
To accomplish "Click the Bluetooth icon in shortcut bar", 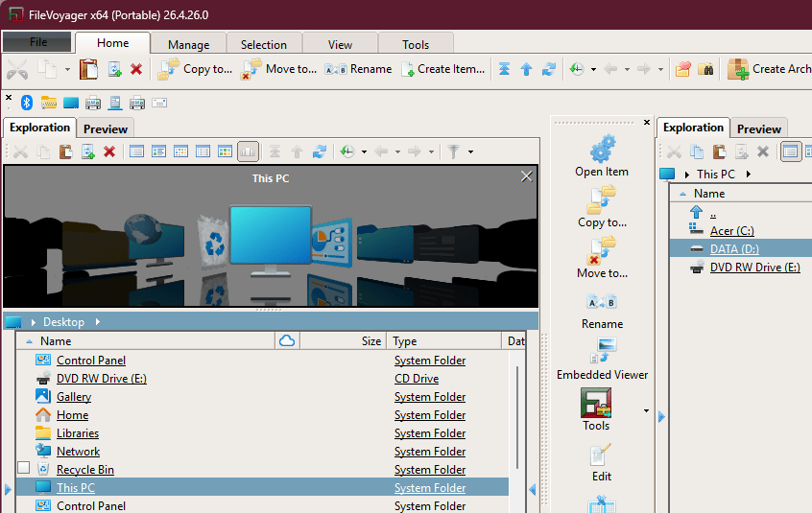I will coord(27,103).
